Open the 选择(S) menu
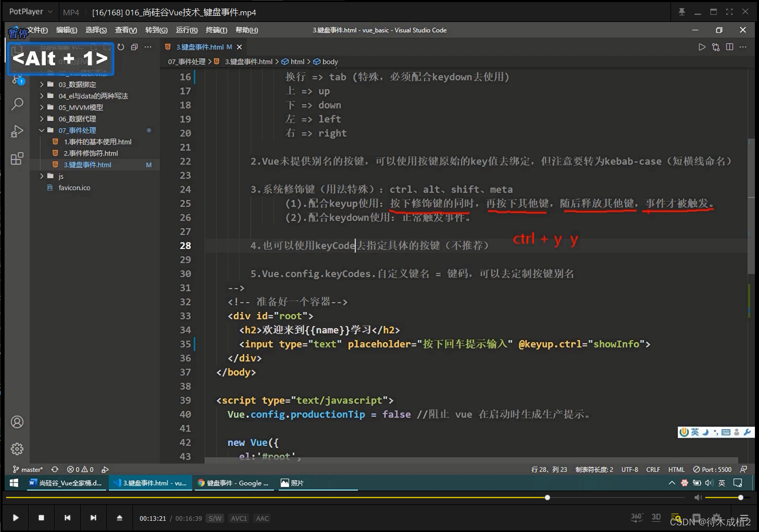This screenshot has height=532, width=759. coord(96,30)
